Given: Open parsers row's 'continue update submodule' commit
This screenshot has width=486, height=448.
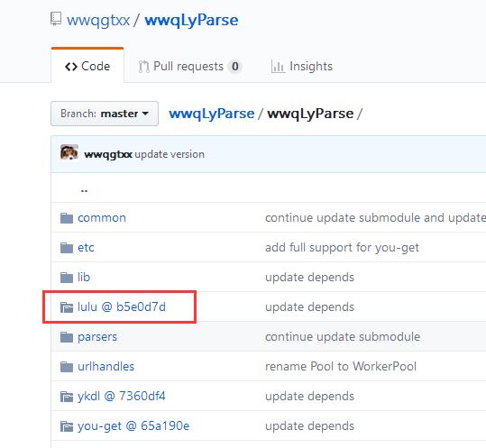Looking at the screenshot, I should click(343, 337).
